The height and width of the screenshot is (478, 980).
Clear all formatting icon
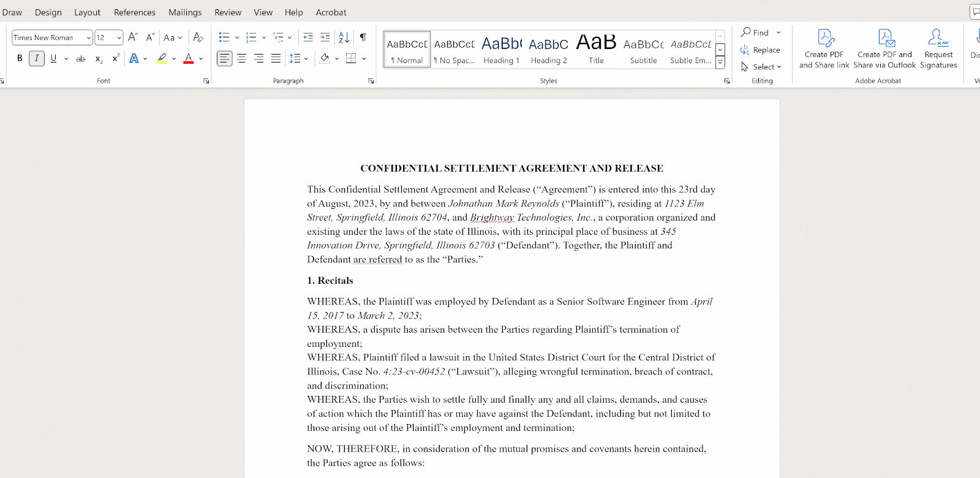[198, 37]
